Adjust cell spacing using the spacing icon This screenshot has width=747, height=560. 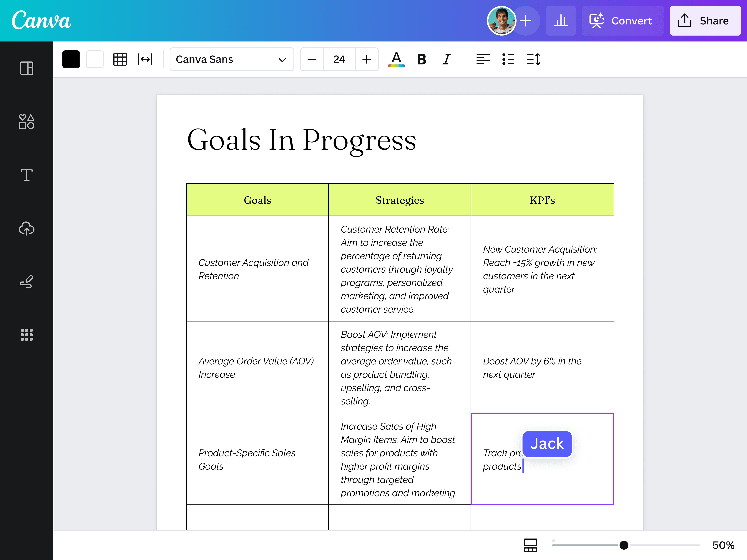coord(146,59)
